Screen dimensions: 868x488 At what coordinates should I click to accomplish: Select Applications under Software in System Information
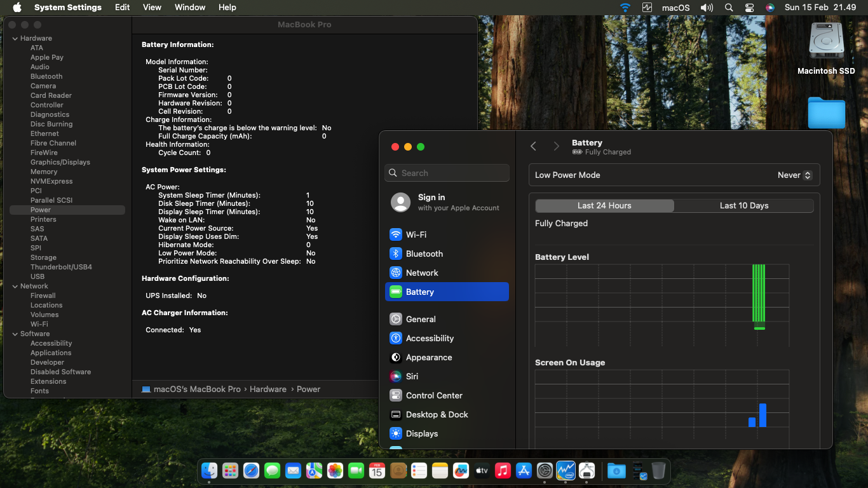(51, 353)
